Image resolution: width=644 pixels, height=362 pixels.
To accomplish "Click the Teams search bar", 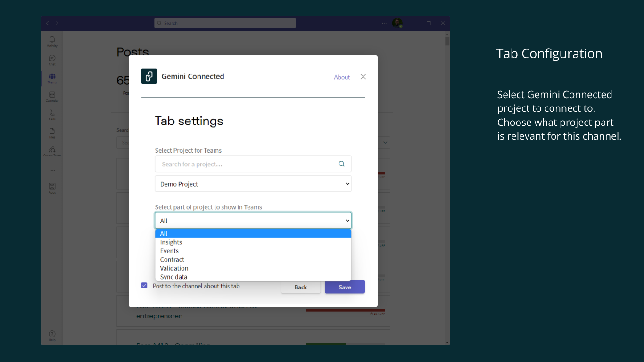I will point(225,23).
